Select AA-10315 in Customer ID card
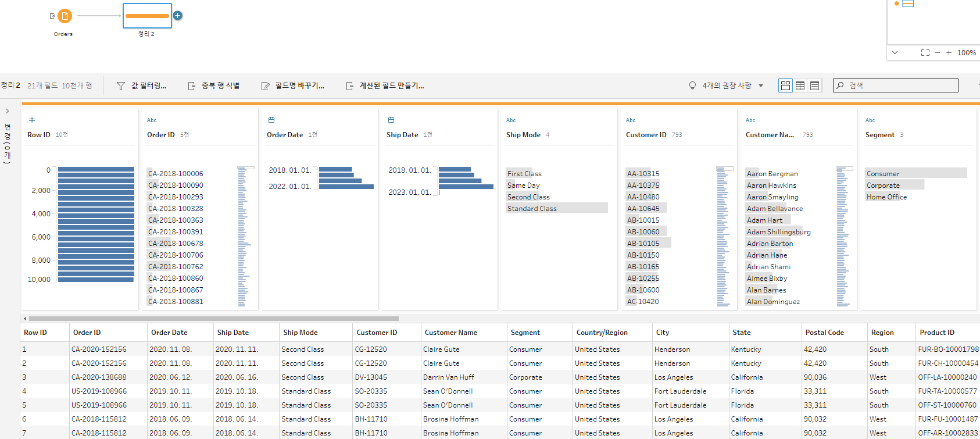 click(x=643, y=173)
